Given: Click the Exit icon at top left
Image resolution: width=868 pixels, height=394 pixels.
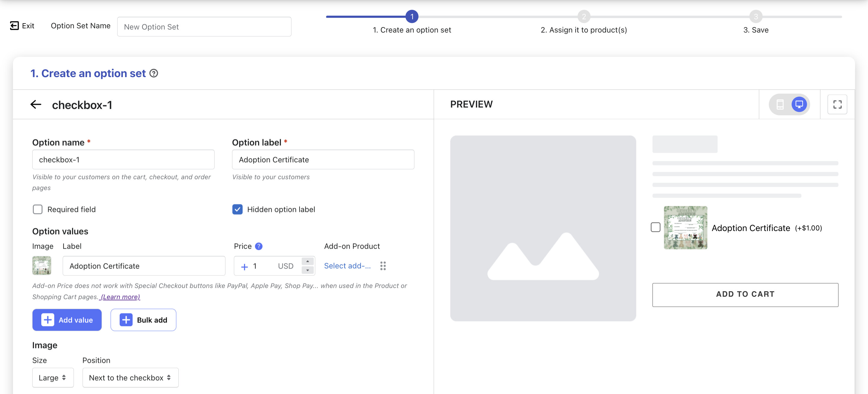Looking at the screenshot, I should [14, 26].
